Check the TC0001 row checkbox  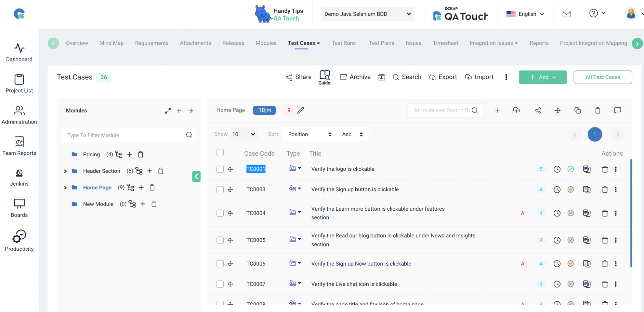click(220, 169)
